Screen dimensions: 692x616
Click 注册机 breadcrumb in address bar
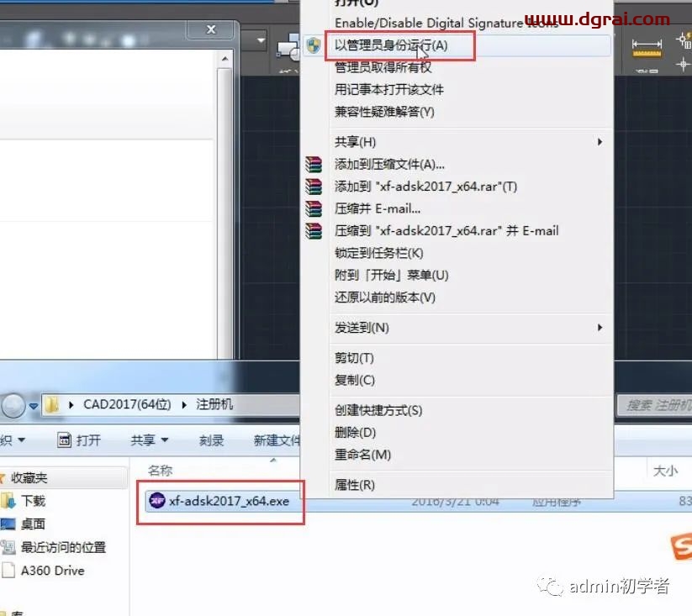[214, 404]
